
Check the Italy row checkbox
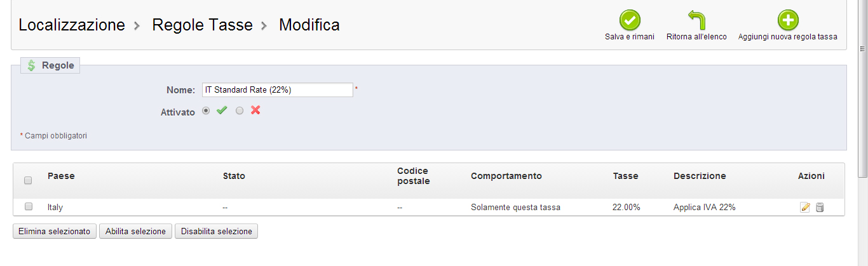point(29,206)
